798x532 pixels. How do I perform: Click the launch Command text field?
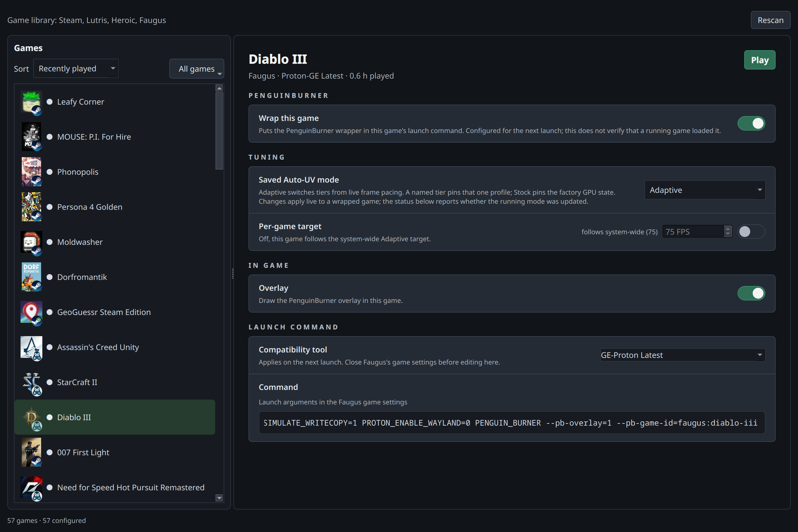coord(512,423)
